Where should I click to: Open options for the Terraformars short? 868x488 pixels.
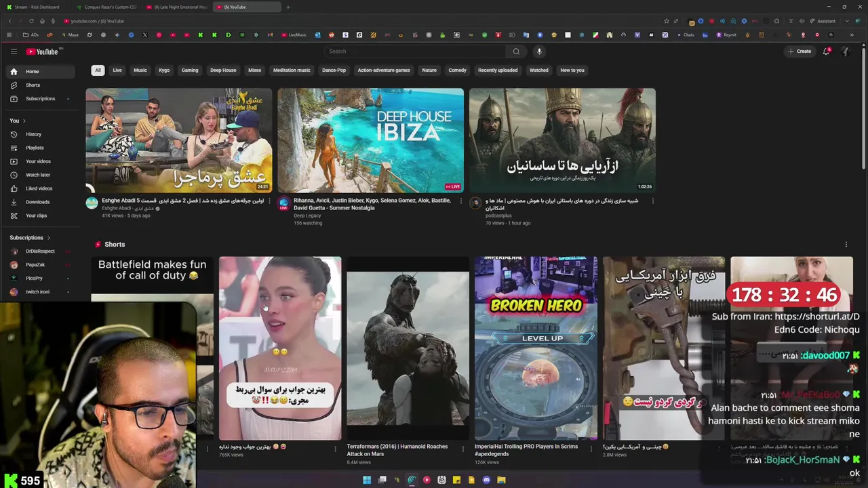[463, 449]
